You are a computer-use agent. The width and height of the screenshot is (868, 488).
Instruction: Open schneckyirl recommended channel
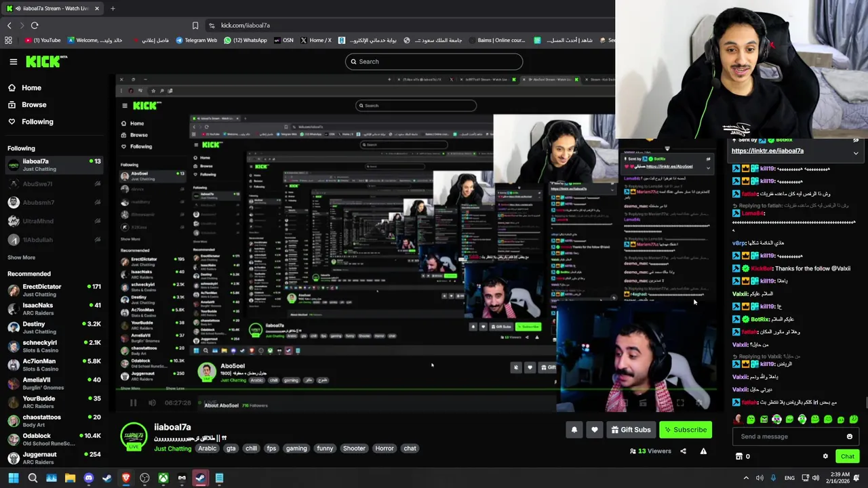click(x=53, y=346)
